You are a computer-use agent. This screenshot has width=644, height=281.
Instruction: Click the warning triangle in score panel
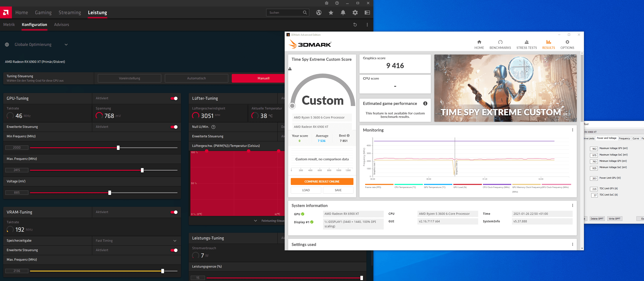(x=290, y=69)
